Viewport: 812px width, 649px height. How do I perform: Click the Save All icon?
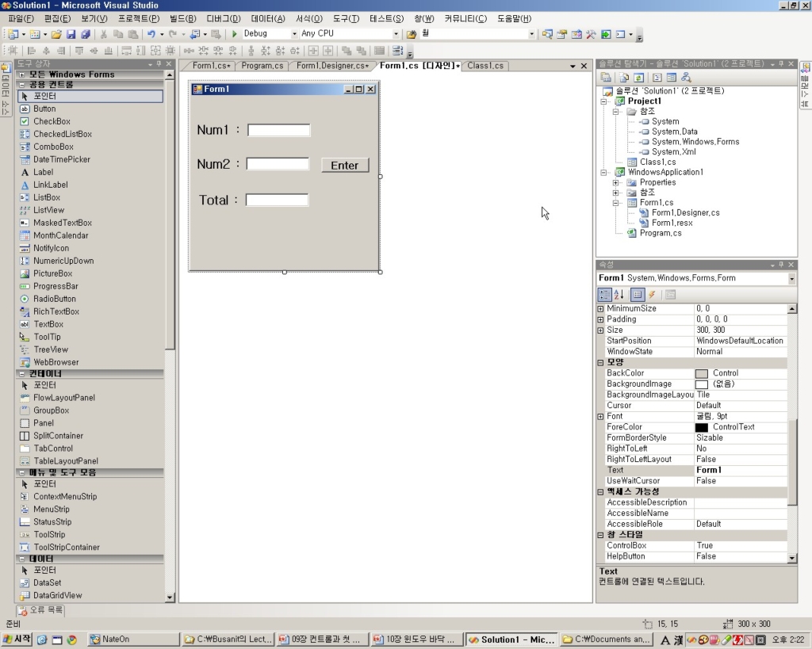click(86, 34)
